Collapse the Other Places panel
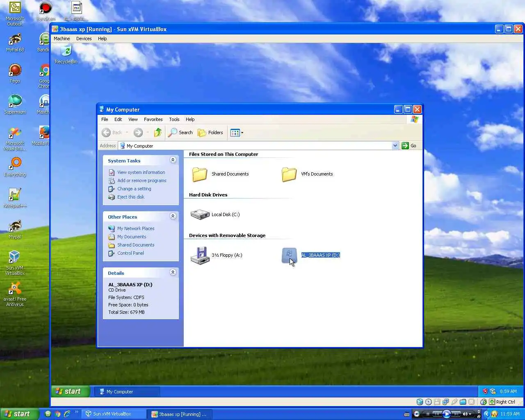 pyautogui.click(x=173, y=216)
